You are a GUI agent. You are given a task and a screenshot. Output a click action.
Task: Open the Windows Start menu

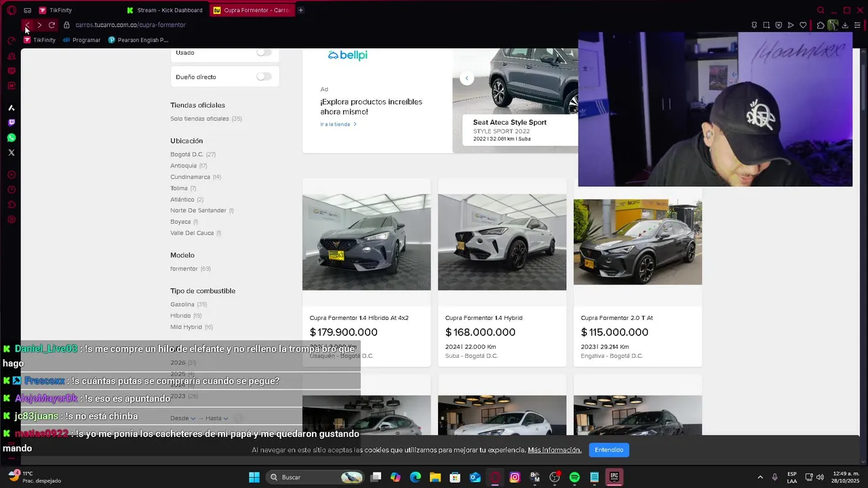pos(254,477)
